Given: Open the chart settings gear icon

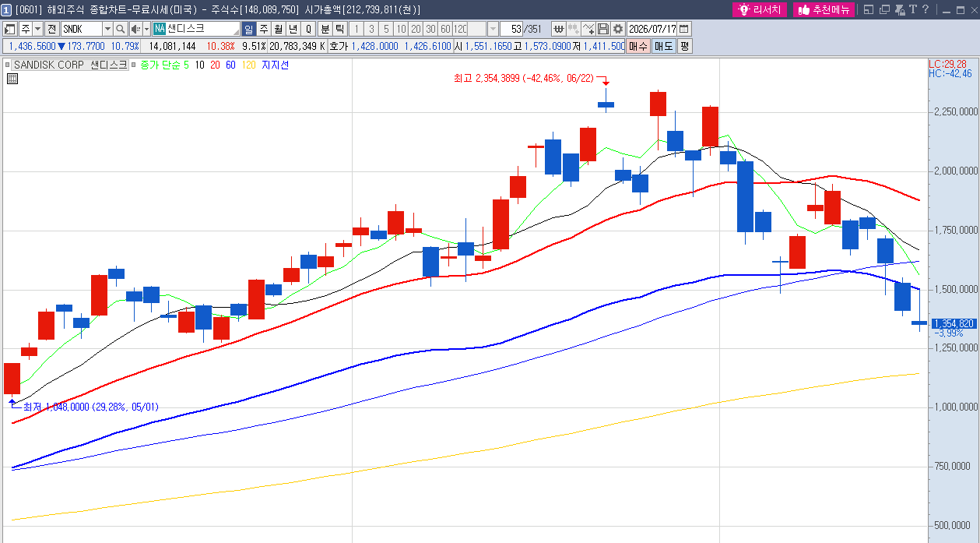Looking at the screenshot, I should 617,29.
